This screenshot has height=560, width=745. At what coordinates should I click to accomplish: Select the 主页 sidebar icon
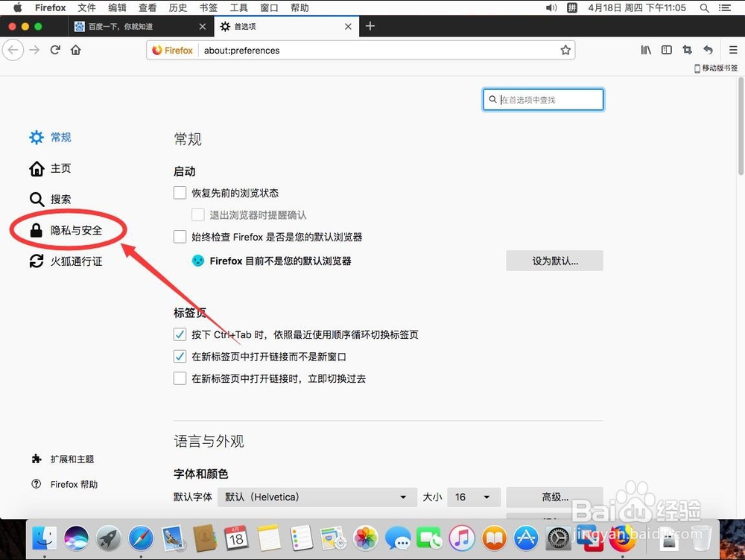tap(60, 168)
